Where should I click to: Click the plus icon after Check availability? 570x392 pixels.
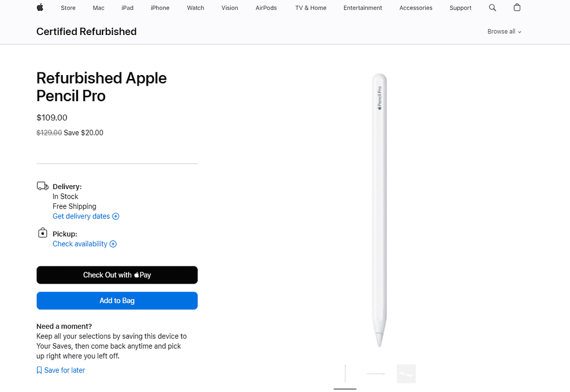click(x=113, y=244)
